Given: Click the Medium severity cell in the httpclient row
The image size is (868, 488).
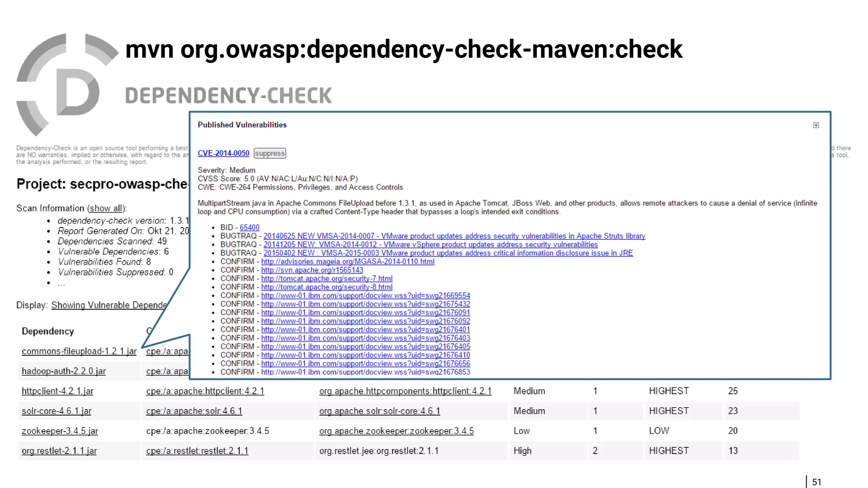Looking at the screenshot, I should coord(529,391).
